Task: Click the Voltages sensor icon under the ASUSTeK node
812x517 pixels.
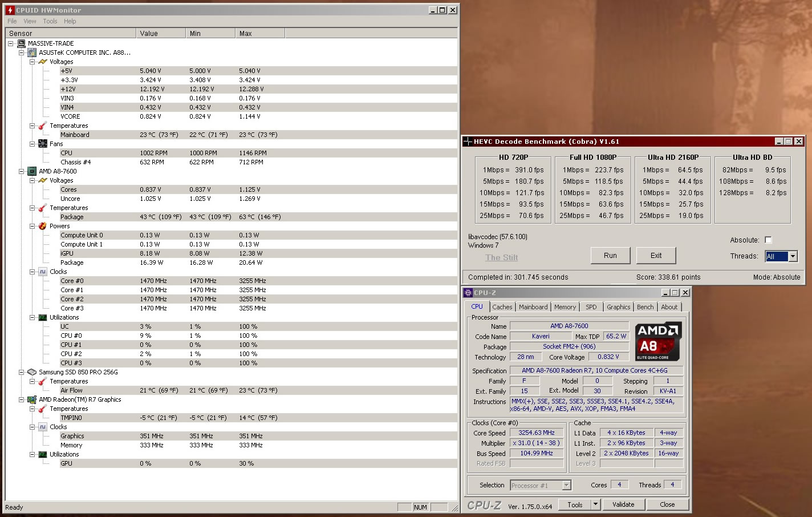Action: (43, 61)
